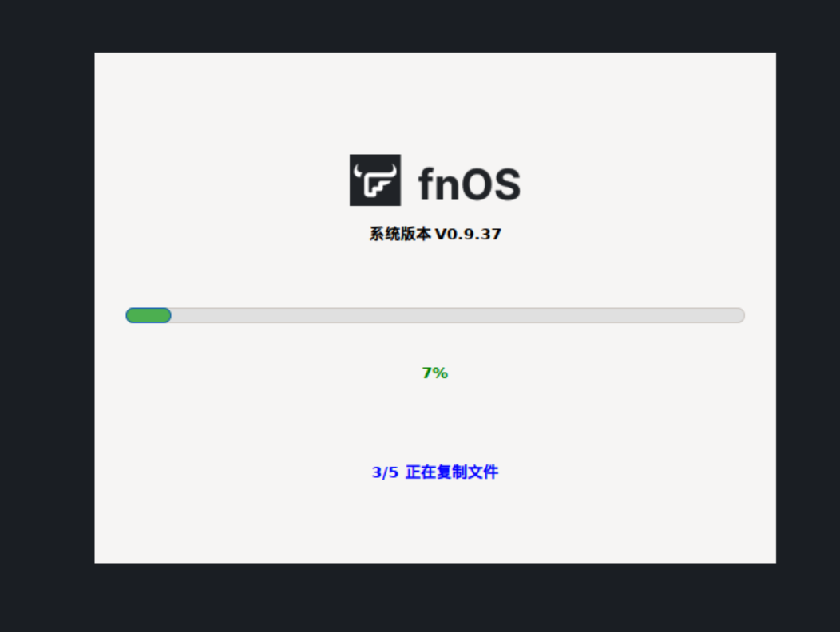Click the blue-outlined left progress bar cap
Viewport: 840px width, 632px height.
point(130,315)
